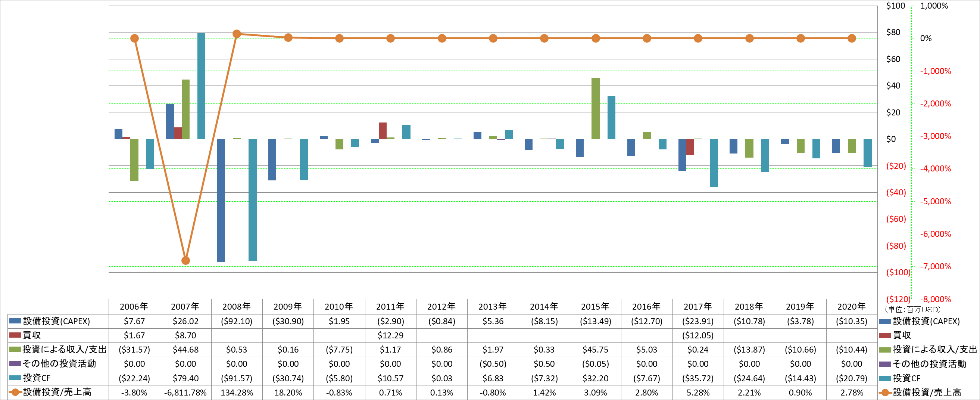980x400 pixels.
Task: Click the $100 label on the dollar axis
Action: point(895,6)
